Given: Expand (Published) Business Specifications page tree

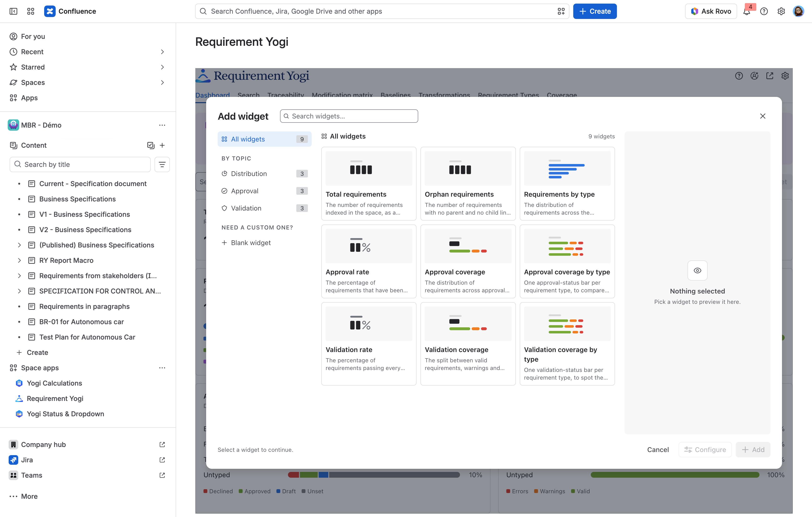Looking at the screenshot, I should click(x=19, y=245).
